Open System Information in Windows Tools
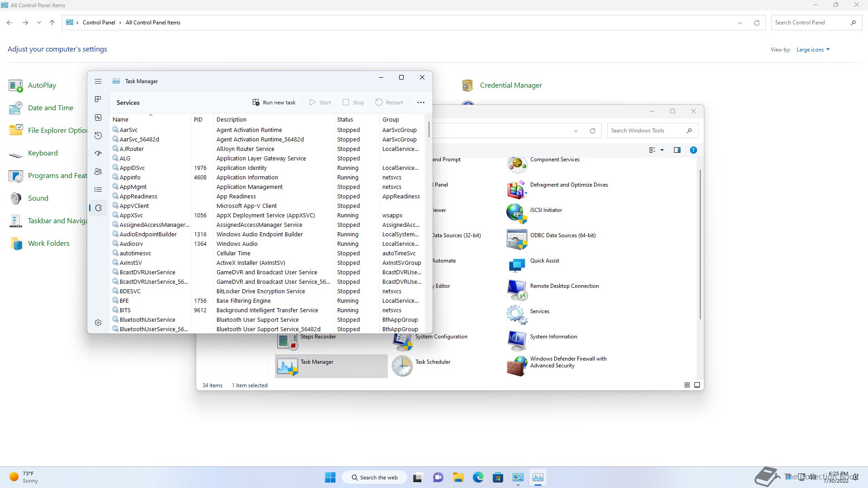Viewport: 868px width, 488px height. [542, 341]
